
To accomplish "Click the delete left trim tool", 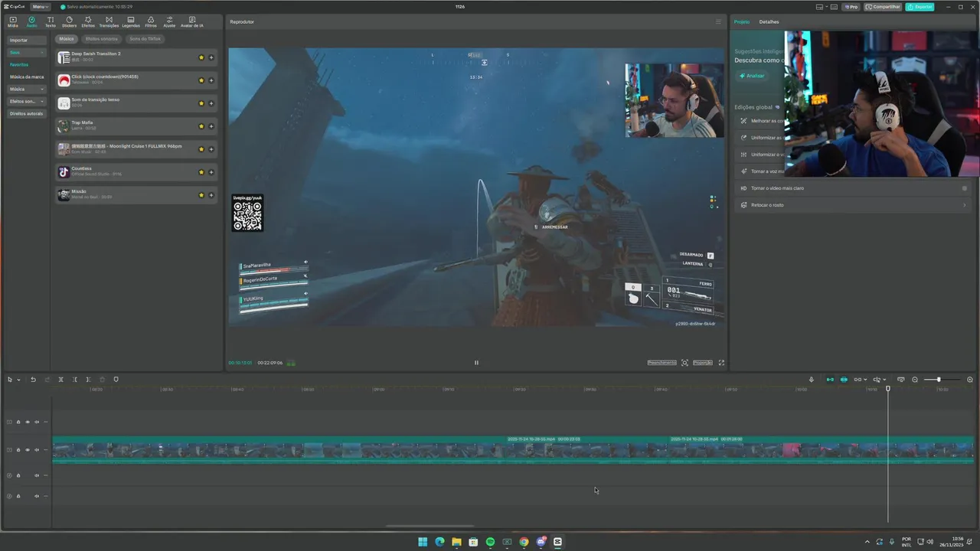I will (x=74, y=380).
